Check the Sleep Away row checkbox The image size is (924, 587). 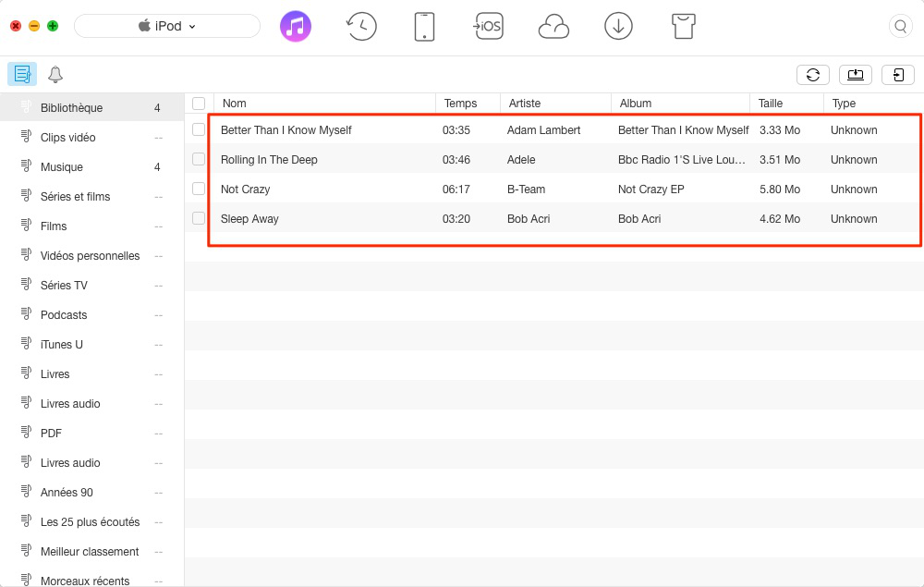point(199,218)
